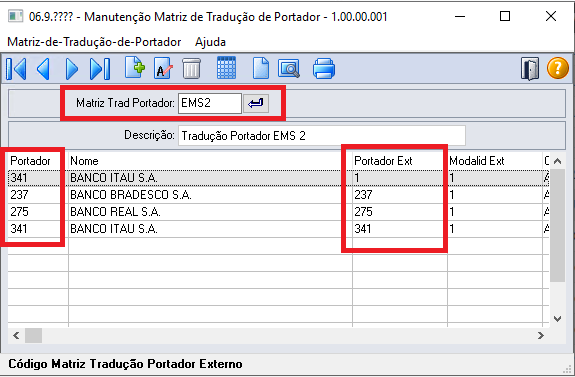This screenshot has height=377, width=575.
Task: Minimize the Manutenção Matriz window
Action: click(459, 17)
